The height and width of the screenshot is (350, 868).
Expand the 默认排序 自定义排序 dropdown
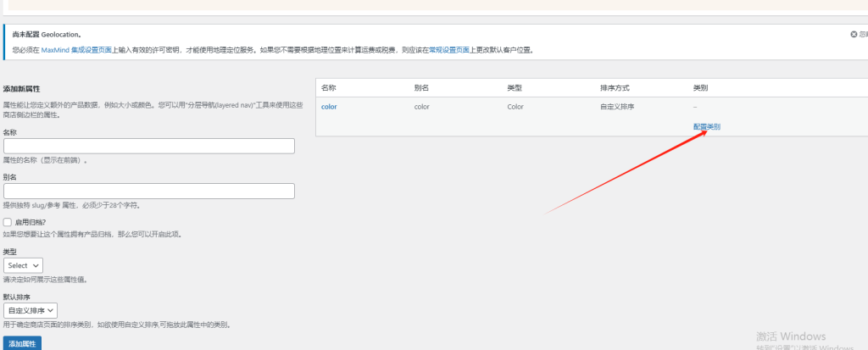[x=31, y=311]
